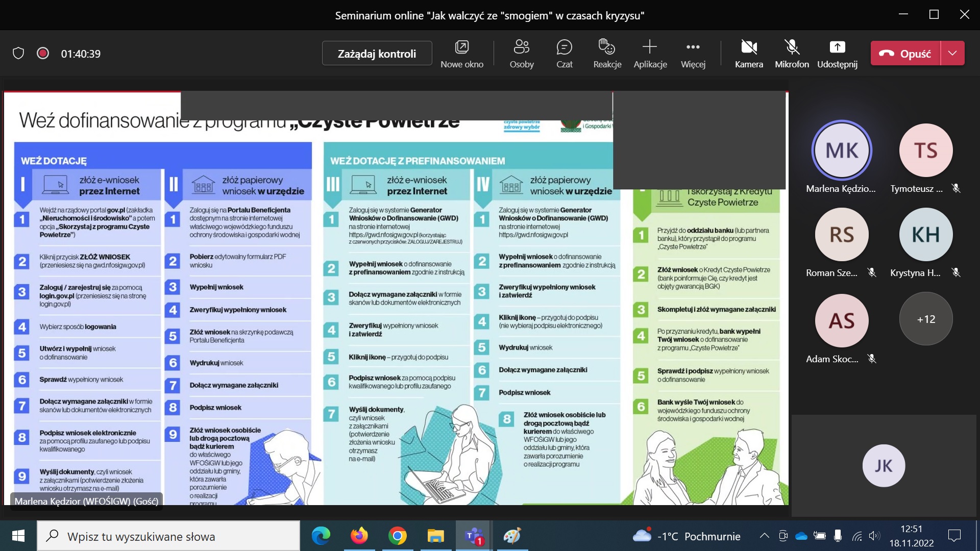Click the Zażądaj kontroli button
The height and width of the screenshot is (551, 980).
[x=377, y=54]
